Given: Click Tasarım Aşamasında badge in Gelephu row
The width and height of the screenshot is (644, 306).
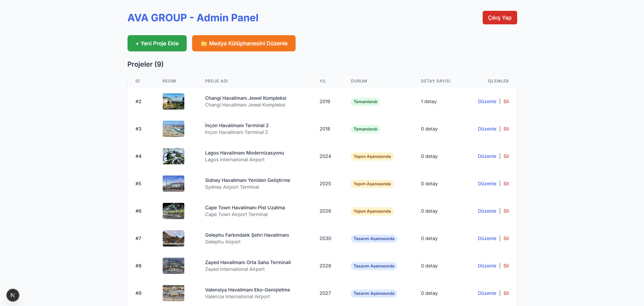Looking at the screenshot, I should point(374,239).
